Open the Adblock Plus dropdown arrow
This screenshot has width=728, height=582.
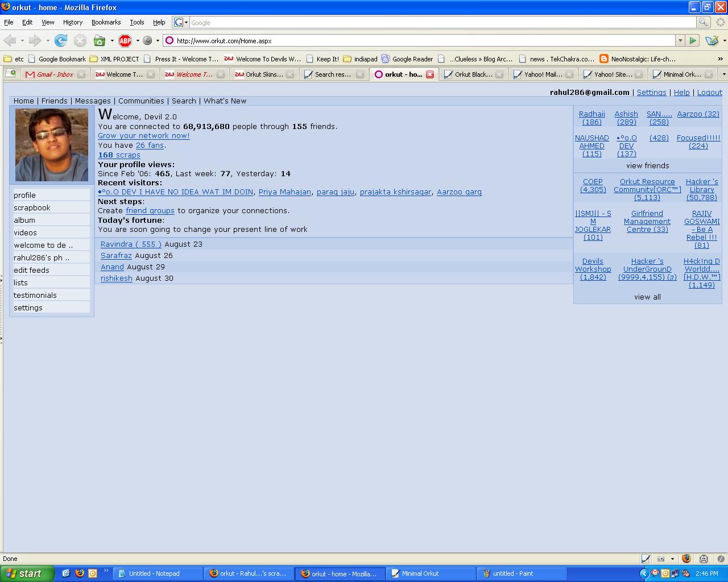click(x=138, y=40)
